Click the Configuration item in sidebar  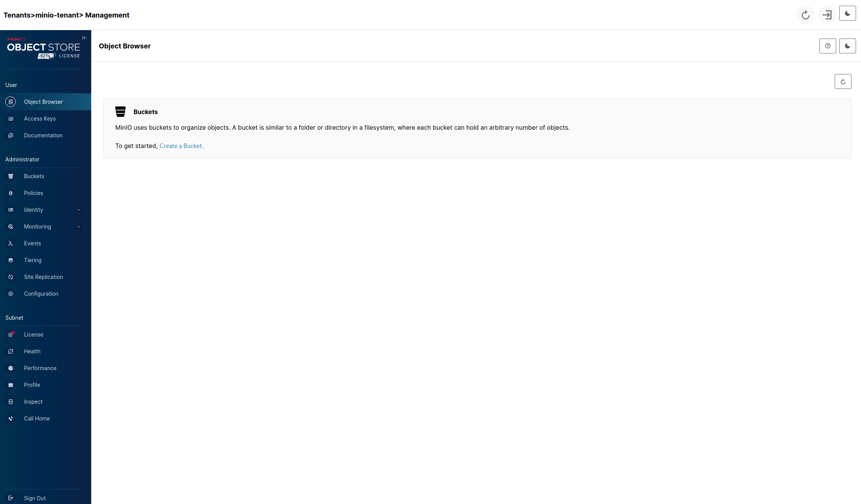(x=41, y=293)
